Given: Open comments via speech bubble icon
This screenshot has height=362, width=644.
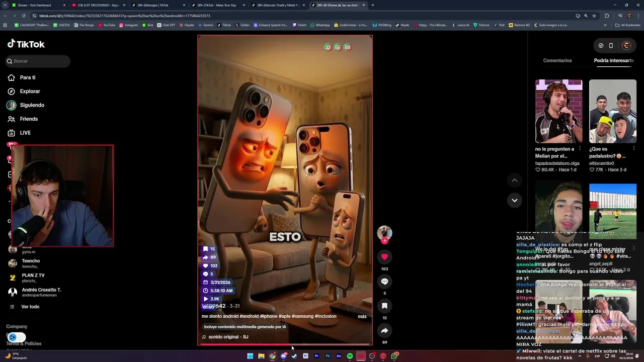Looking at the screenshot, I should [x=384, y=282].
